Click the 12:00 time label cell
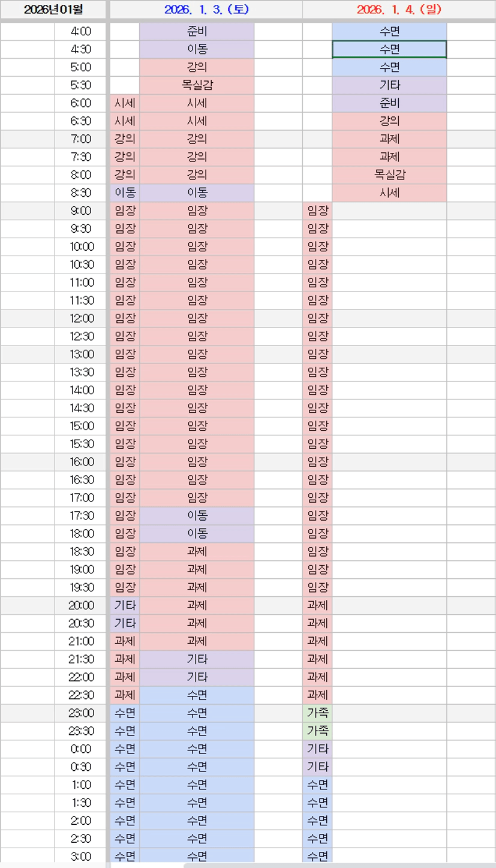496x868 pixels. pyautogui.click(x=80, y=319)
